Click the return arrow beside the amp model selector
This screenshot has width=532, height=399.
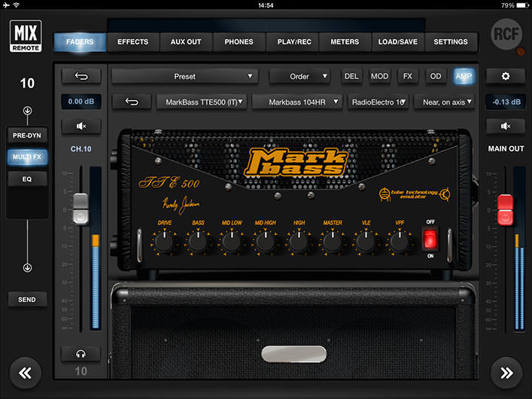(x=132, y=102)
